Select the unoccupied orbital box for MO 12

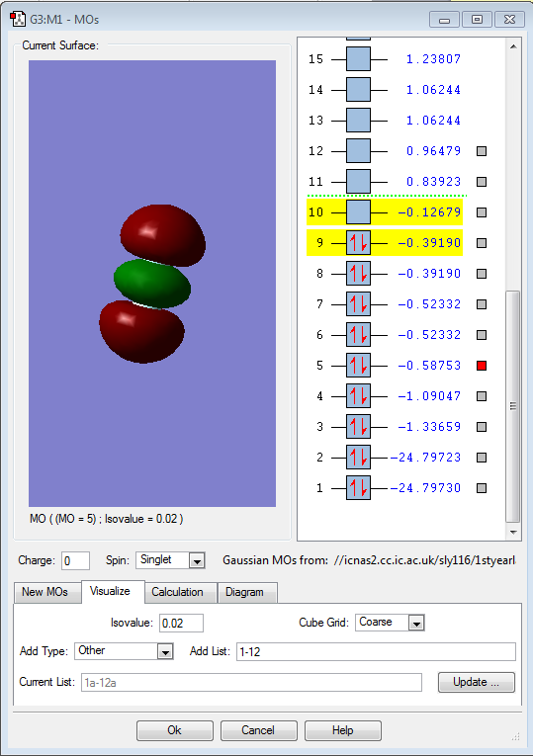tap(358, 151)
